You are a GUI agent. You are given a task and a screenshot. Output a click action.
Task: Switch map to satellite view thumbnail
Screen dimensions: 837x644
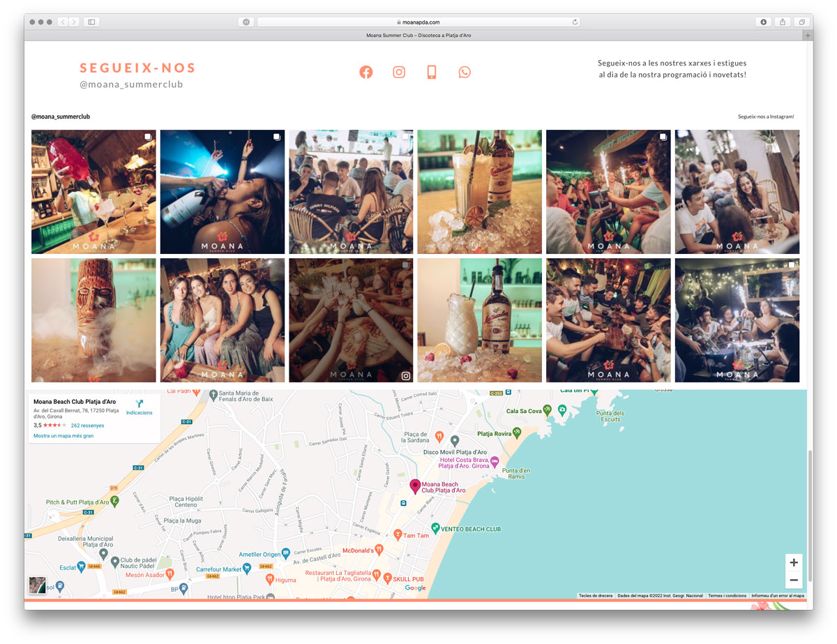pos(37,585)
